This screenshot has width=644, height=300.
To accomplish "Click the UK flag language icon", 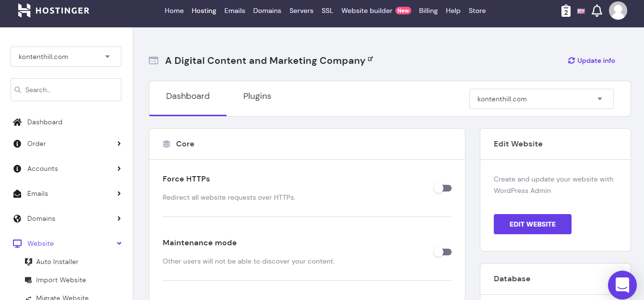I will pyautogui.click(x=581, y=11).
